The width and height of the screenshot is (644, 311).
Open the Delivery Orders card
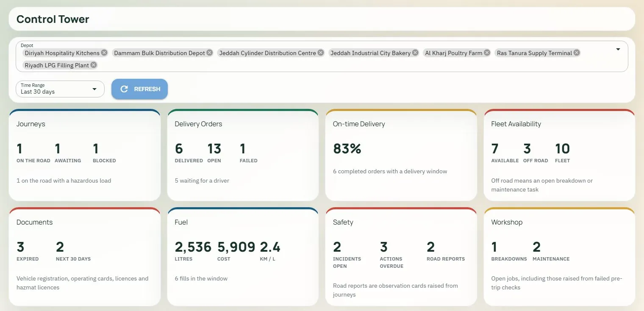point(243,155)
